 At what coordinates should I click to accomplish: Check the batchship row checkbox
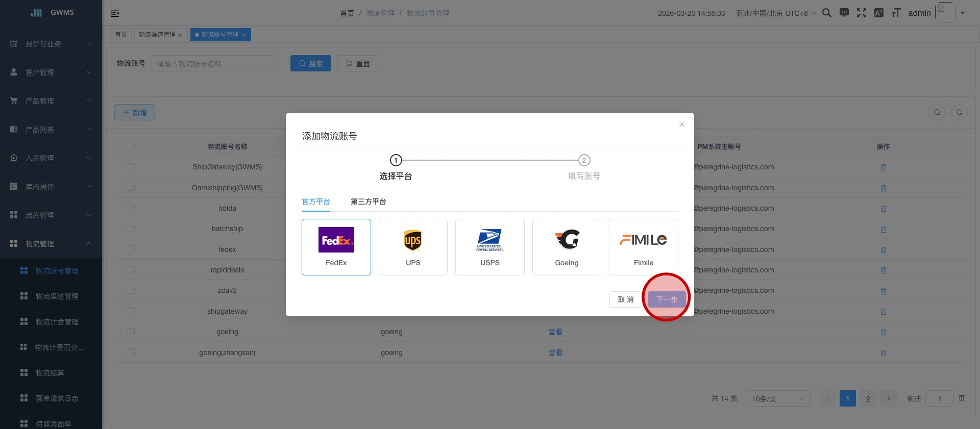(x=131, y=229)
